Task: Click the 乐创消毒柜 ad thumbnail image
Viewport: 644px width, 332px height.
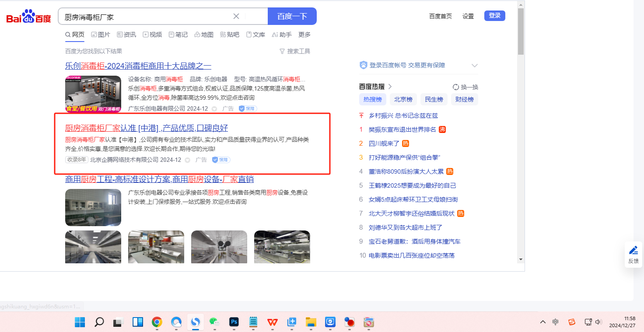Action: tap(93, 94)
